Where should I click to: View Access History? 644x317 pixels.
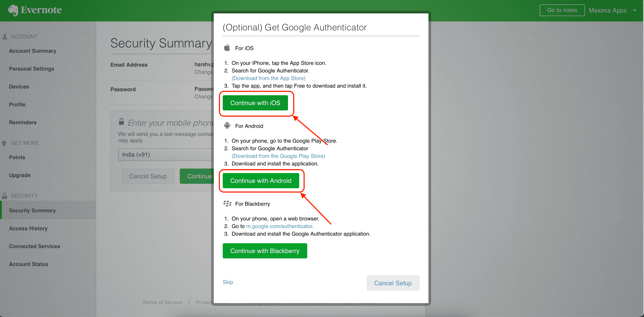pos(28,228)
